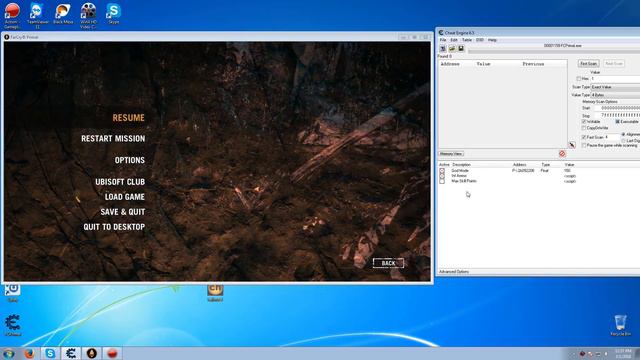Click the red recorder taskbar icon
Image resolution: width=640 pixels, height=360 pixels.
tap(113, 353)
